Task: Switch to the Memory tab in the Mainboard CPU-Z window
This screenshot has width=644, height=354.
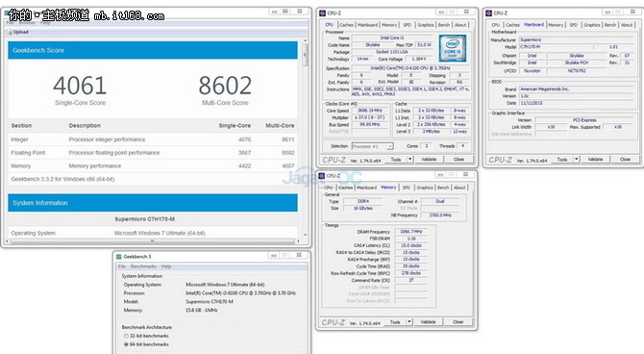Action: (556, 25)
